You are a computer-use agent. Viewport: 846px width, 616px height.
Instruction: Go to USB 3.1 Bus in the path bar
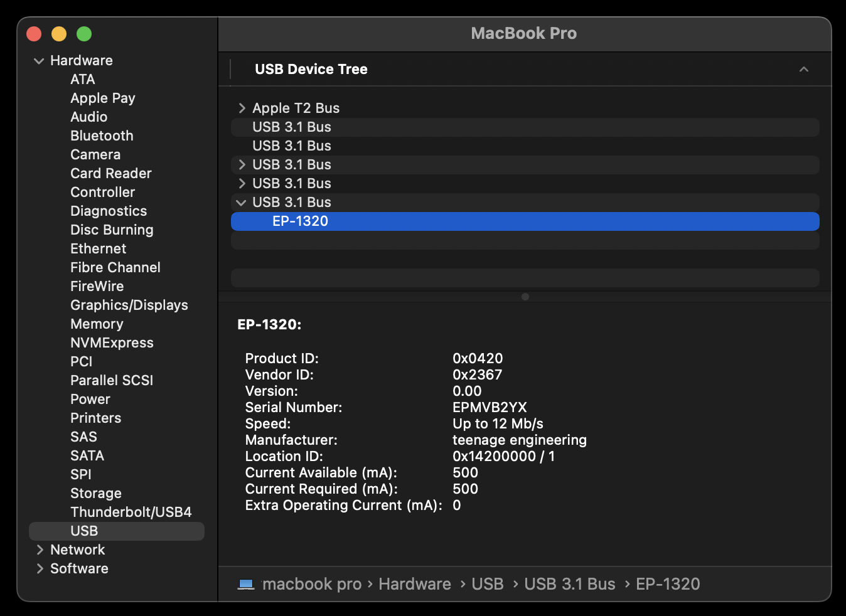coord(570,585)
